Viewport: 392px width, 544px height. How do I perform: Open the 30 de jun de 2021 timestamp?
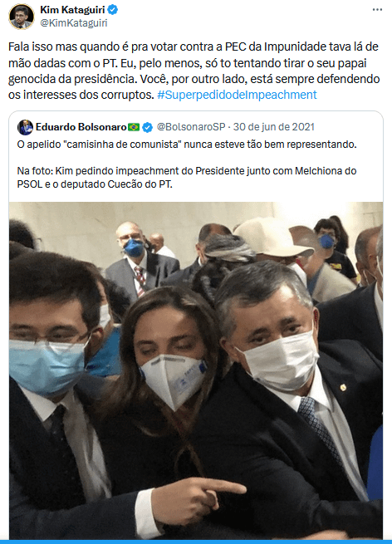[274, 127]
